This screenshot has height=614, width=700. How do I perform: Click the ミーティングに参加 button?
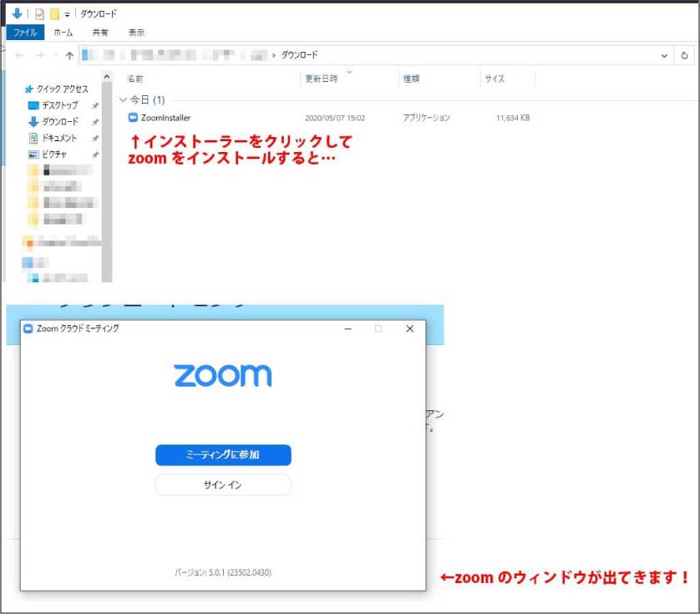pyautogui.click(x=222, y=454)
